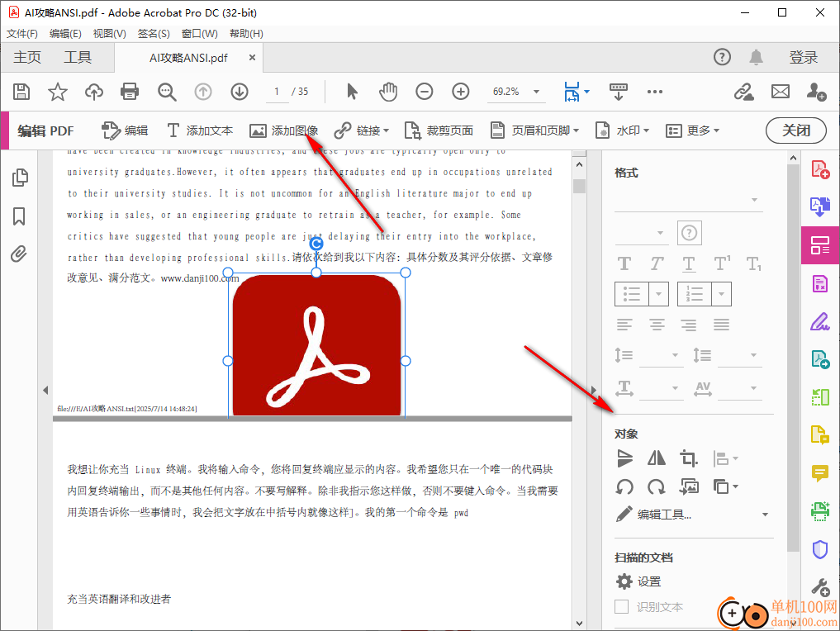Screen dimensions: 840x631
Task: Close the AI攻略ANSI.pdf document tab
Action: pyautogui.click(x=252, y=57)
